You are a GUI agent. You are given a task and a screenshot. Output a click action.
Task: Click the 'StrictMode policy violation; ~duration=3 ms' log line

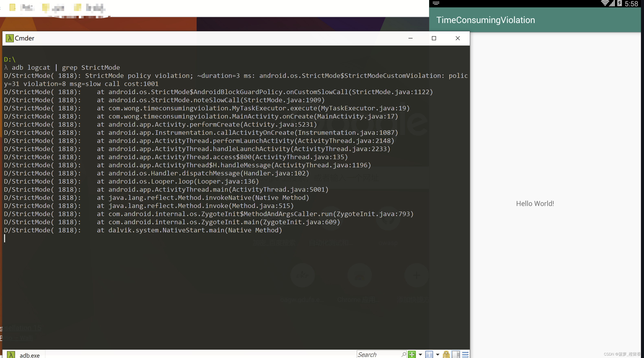point(236,76)
